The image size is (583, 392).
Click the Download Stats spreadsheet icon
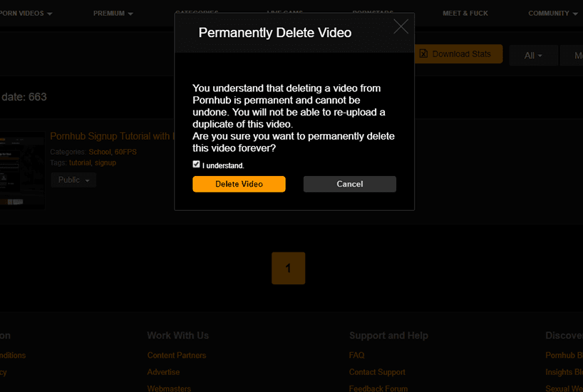423,54
